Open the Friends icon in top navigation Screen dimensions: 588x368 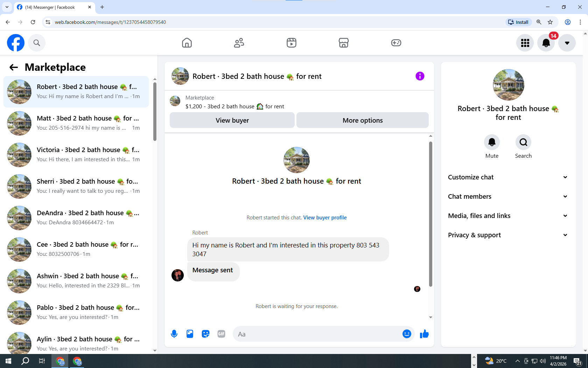[239, 43]
